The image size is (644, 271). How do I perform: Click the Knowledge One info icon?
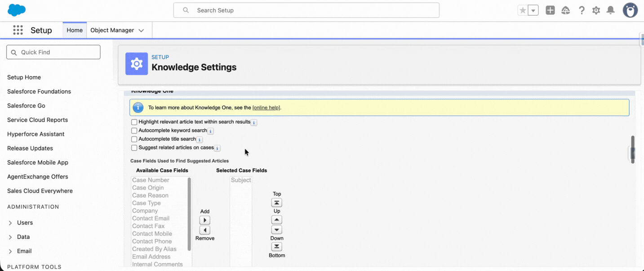[x=138, y=108]
